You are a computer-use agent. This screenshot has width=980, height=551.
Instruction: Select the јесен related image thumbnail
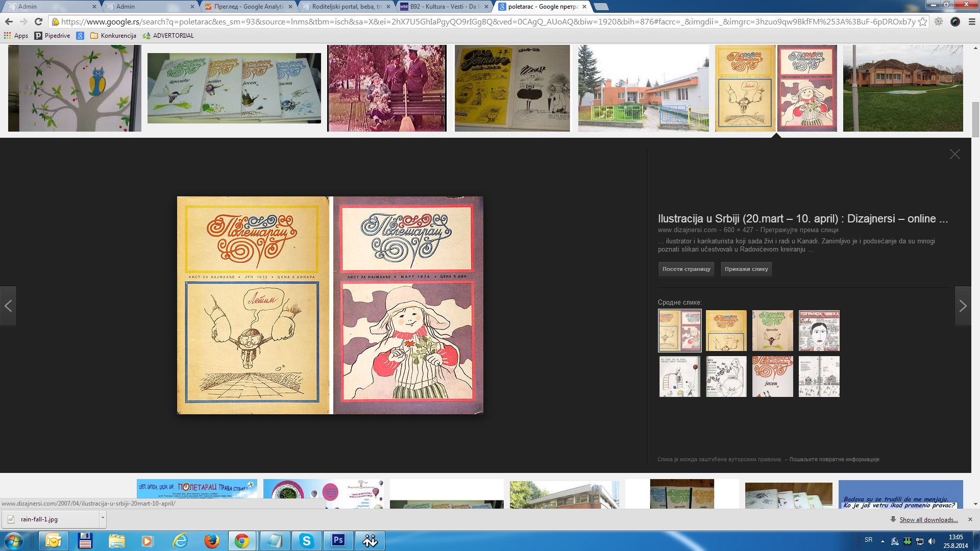click(x=772, y=377)
